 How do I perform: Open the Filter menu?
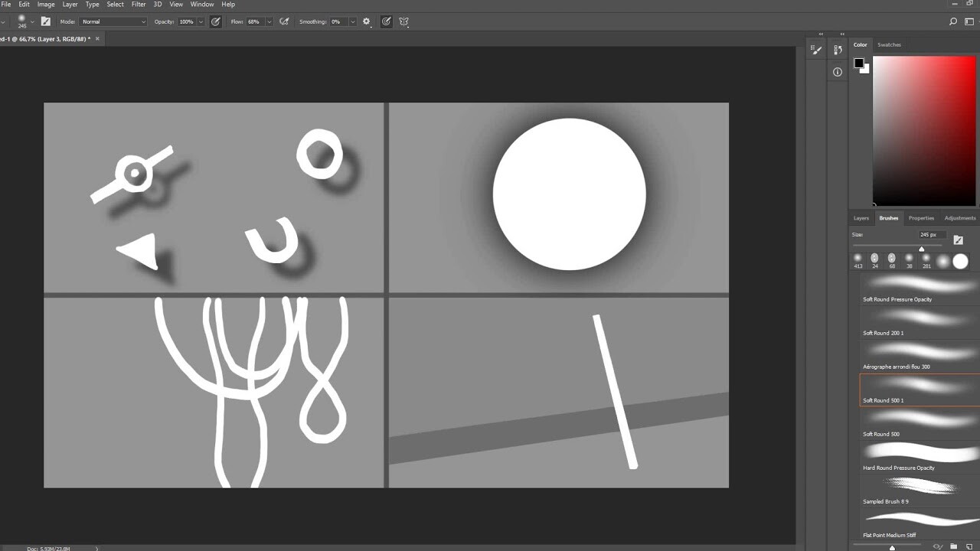click(138, 4)
